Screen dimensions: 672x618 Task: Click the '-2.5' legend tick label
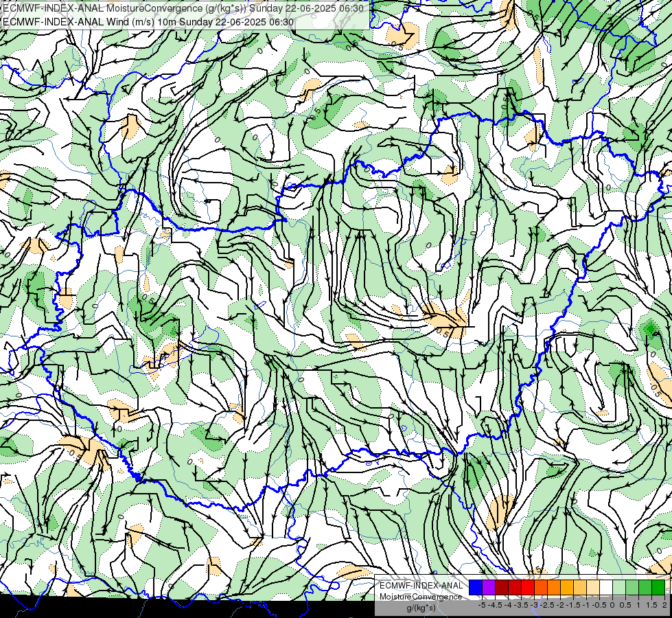click(x=547, y=605)
